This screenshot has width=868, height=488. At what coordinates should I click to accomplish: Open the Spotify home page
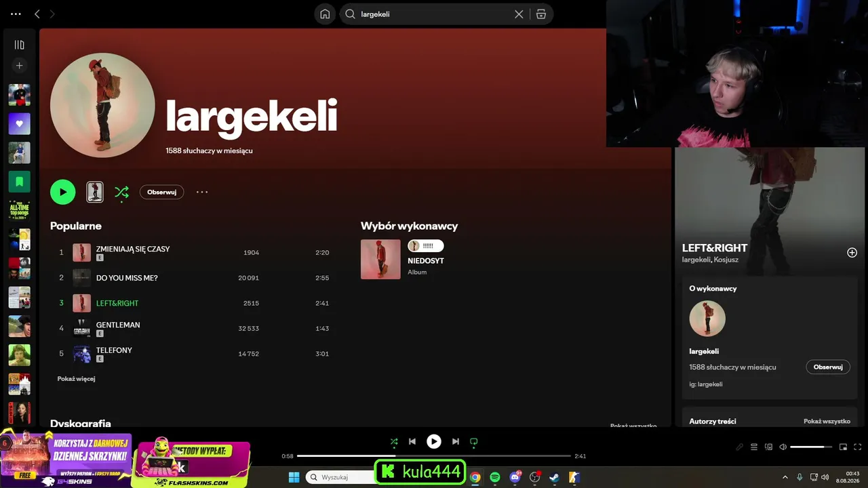pyautogui.click(x=325, y=14)
